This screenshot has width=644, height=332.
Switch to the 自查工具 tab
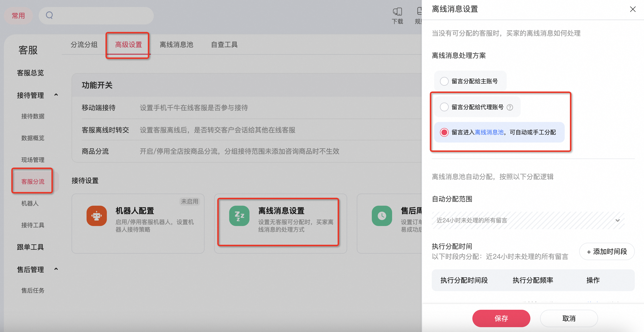tap(224, 45)
